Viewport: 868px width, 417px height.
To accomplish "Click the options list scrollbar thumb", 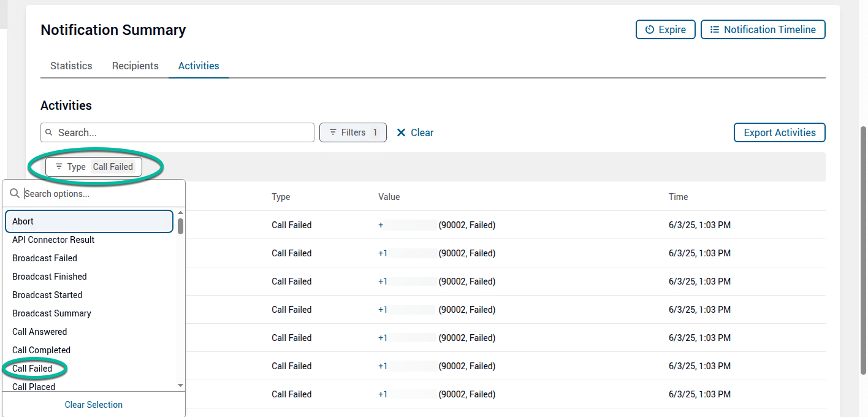I will (x=180, y=226).
